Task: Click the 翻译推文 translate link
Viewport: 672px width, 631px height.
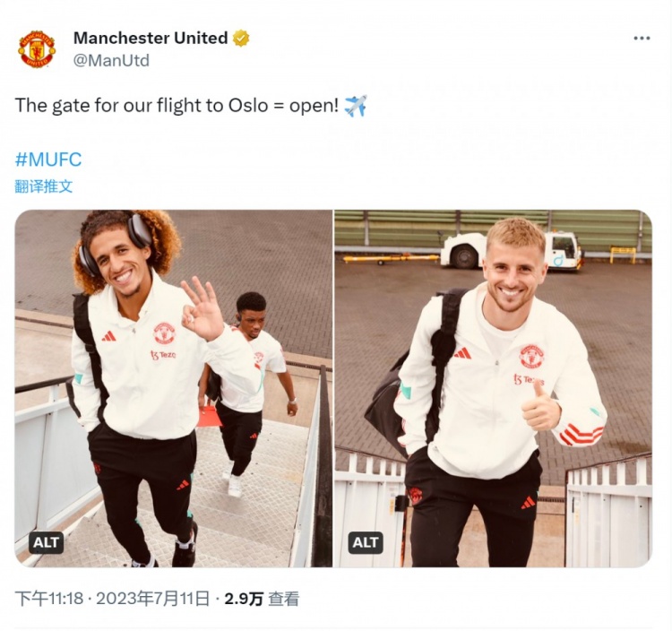Action: point(44,186)
